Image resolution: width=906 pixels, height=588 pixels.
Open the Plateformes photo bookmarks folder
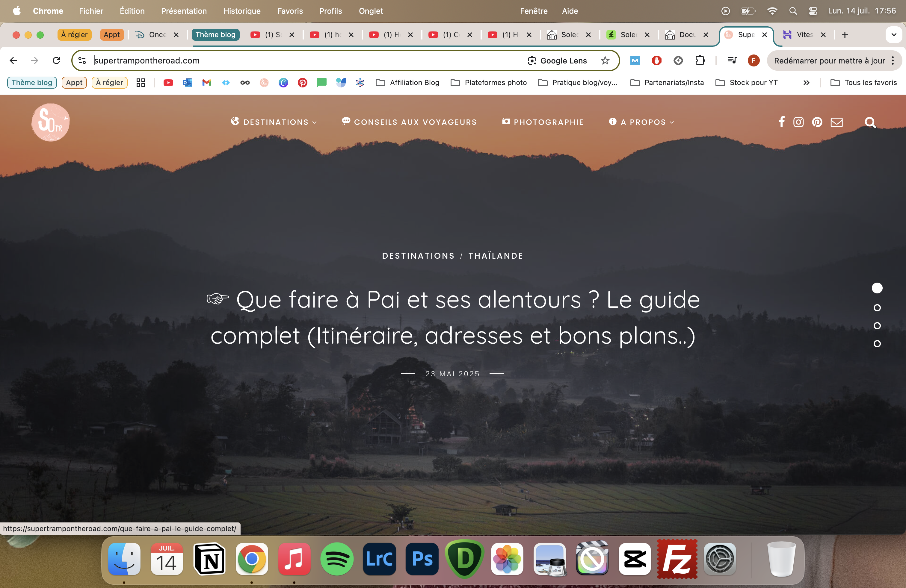[x=488, y=83]
